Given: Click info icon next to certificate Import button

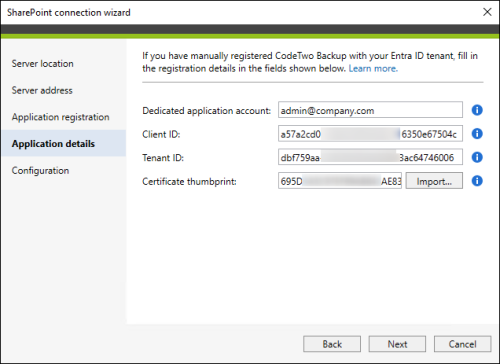Looking at the screenshot, I should [477, 181].
